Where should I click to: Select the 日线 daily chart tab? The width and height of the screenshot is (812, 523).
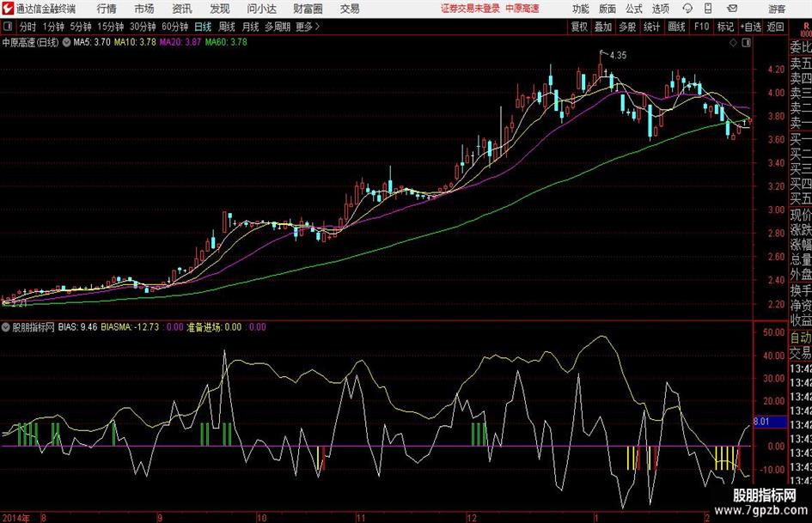(x=203, y=27)
